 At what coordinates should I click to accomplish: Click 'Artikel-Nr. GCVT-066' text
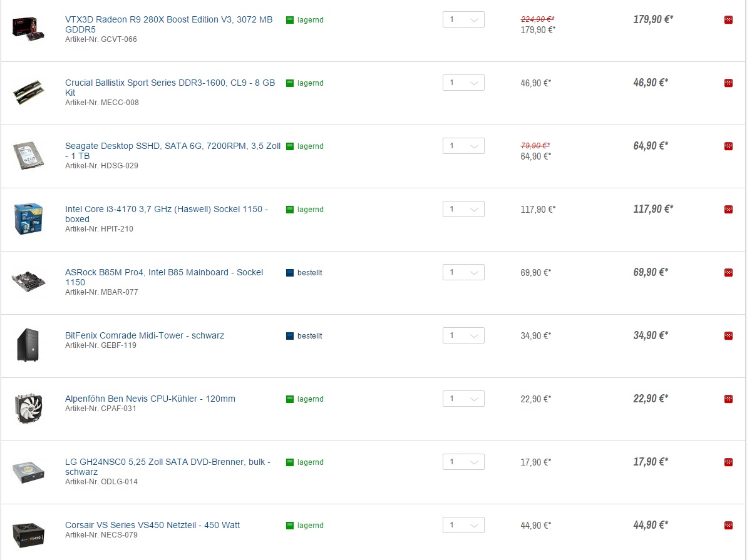coord(101,39)
